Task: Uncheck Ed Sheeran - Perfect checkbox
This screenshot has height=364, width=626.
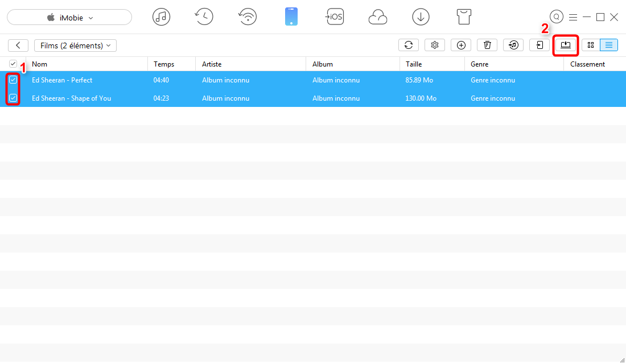Action: click(13, 80)
